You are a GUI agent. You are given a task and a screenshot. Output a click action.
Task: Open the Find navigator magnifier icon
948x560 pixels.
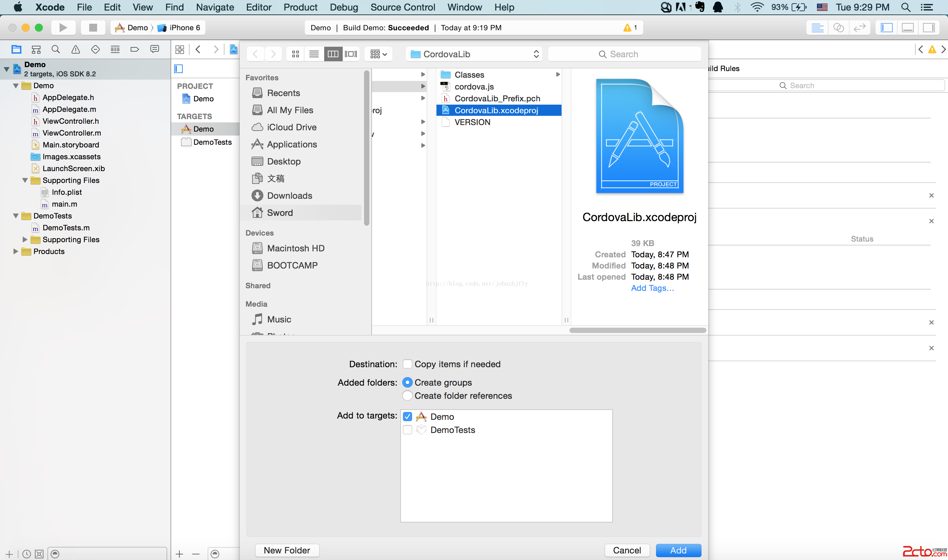[x=56, y=49]
